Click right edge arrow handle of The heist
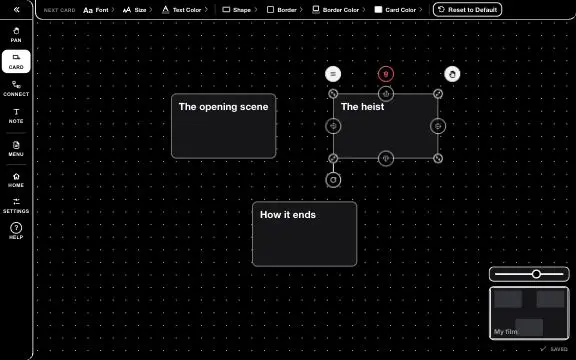The image size is (576, 360). click(438, 126)
